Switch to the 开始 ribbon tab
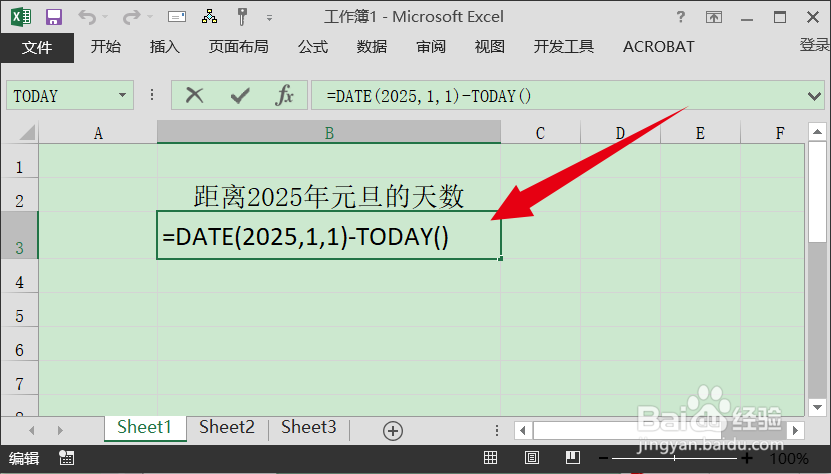 105,47
